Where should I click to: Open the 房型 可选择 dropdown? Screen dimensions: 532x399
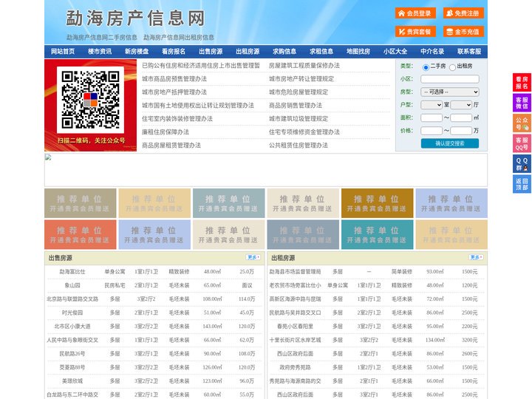click(450, 92)
